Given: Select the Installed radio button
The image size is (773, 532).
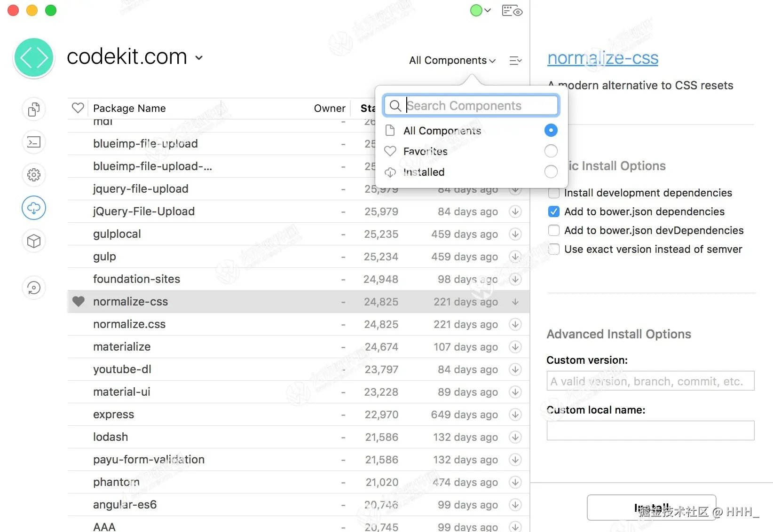Looking at the screenshot, I should pyautogui.click(x=551, y=172).
